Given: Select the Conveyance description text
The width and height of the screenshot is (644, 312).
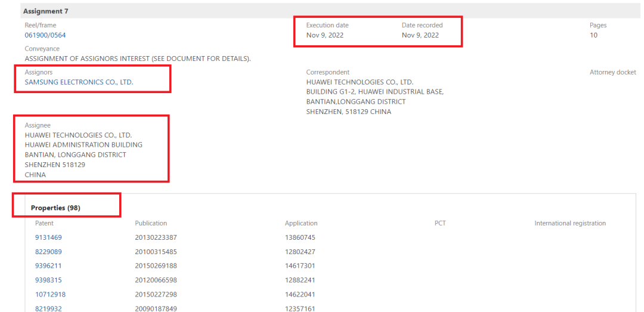Looking at the screenshot, I should pyautogui.click(x=138, y=59).
